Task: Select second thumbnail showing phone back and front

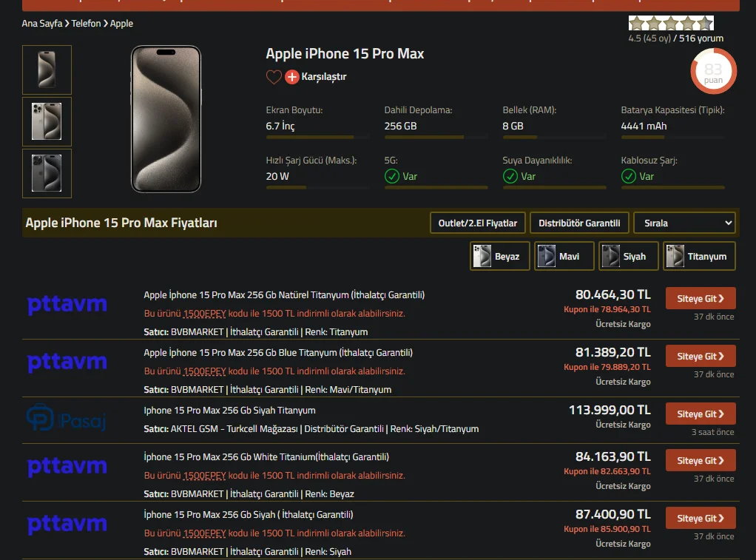Action: (47, 121)
